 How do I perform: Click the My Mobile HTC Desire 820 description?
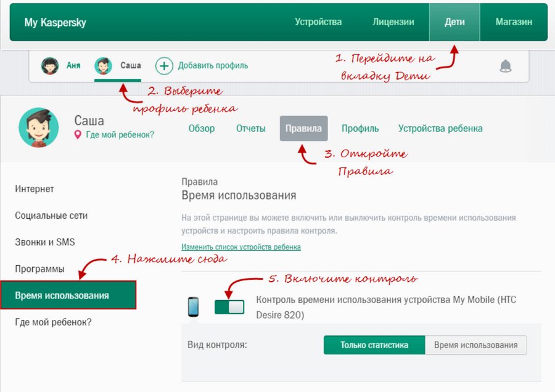pos(386,307)
